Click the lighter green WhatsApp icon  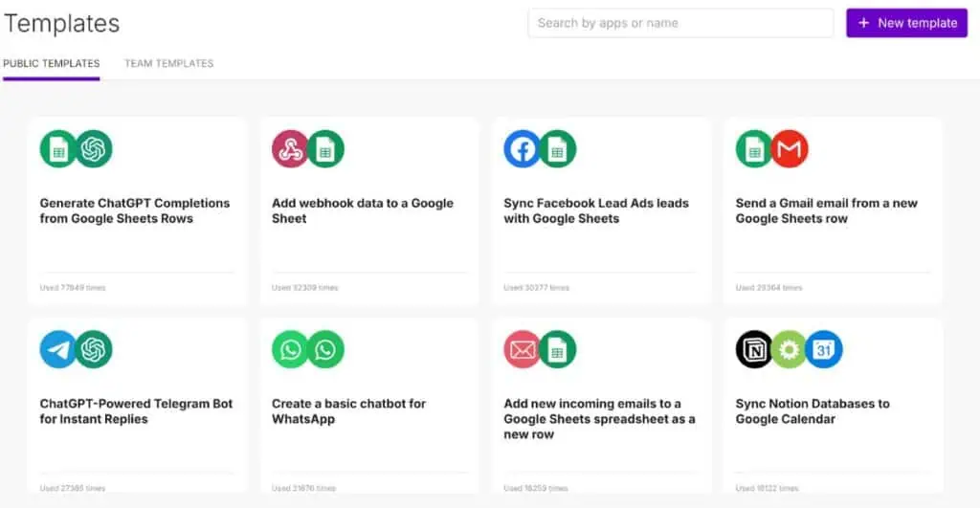[x=290, y=349]
